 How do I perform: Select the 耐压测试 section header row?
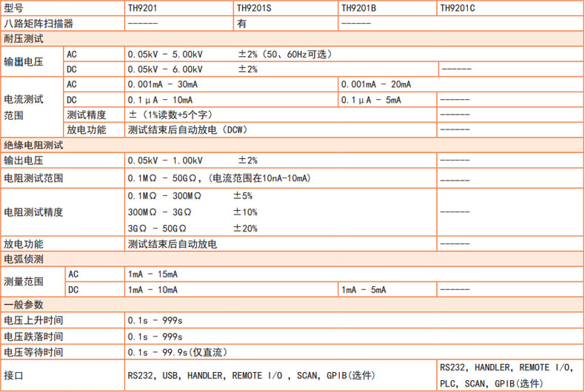(24, 38)
